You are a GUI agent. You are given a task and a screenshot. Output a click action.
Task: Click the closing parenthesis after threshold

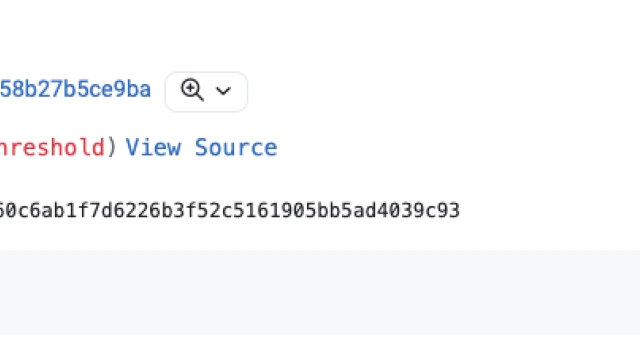tap(111, 147)
